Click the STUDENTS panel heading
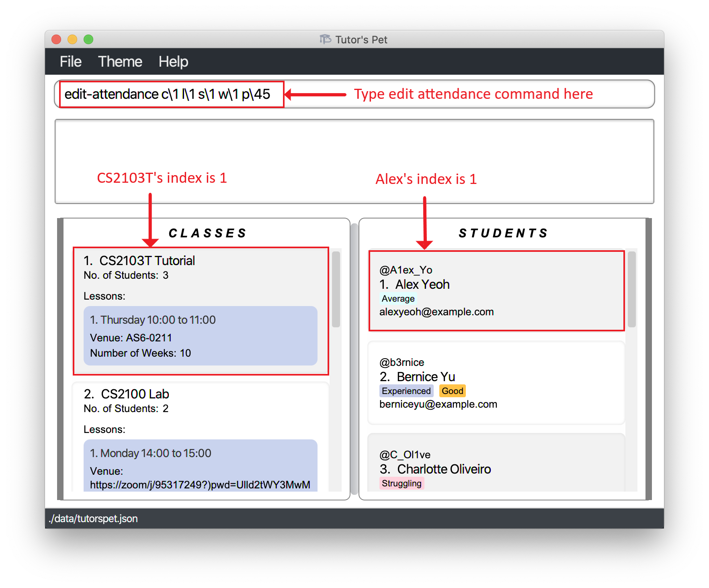 pyautogui.click(x=503, y=233)
